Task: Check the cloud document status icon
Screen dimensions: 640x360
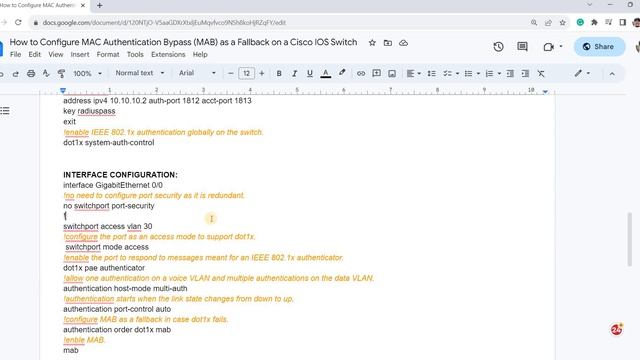Action: click(x=403, y=43)
